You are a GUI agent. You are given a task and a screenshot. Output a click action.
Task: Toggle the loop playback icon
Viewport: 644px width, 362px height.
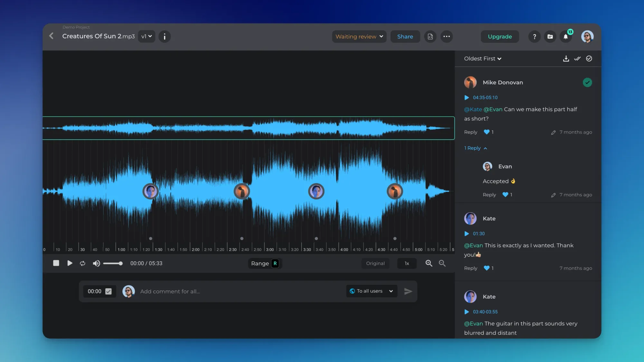[x=82, y=263]
